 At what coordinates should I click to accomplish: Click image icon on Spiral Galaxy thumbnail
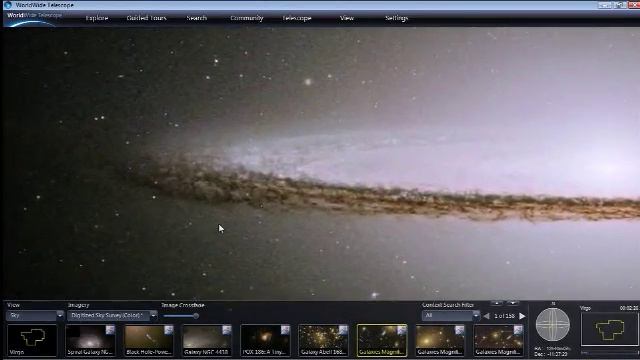click(110, 330)
